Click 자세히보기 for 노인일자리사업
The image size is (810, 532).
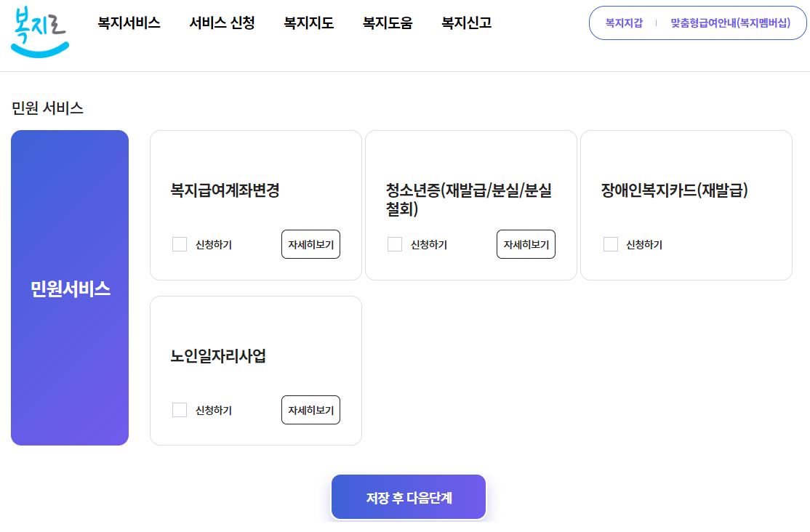310,410
